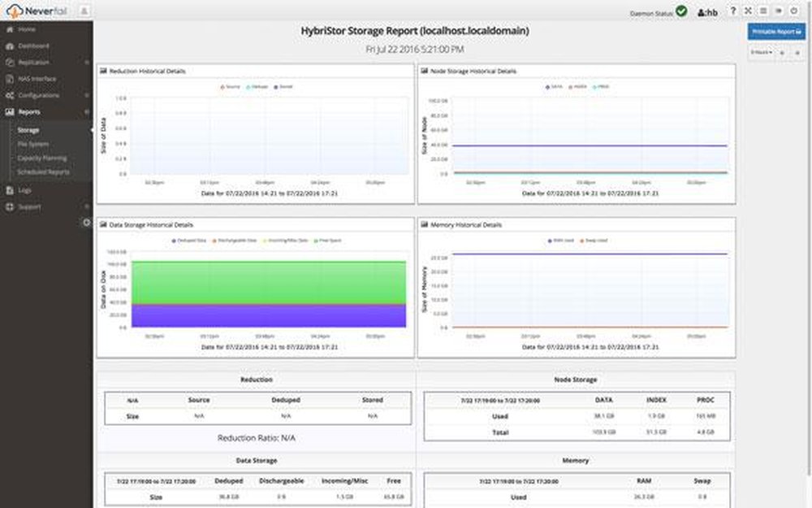This screenshot has width=812, height=508.
Task: Open help with the question mark icon
Action: click(732, 11)
